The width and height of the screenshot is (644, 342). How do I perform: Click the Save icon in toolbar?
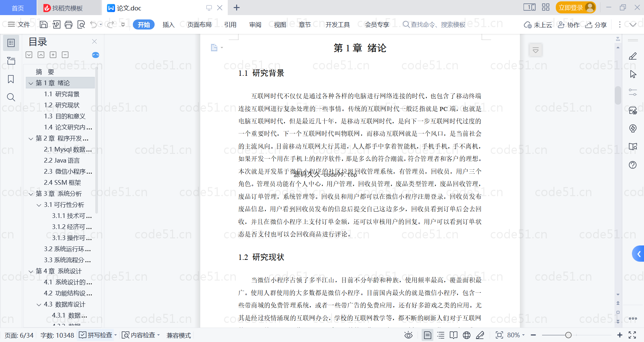(44, 24)
